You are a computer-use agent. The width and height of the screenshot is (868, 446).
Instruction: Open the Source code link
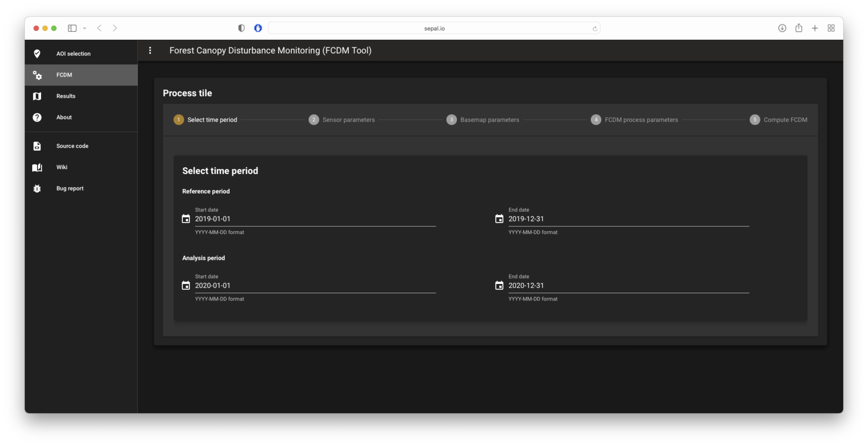click(x=72, y=146)
